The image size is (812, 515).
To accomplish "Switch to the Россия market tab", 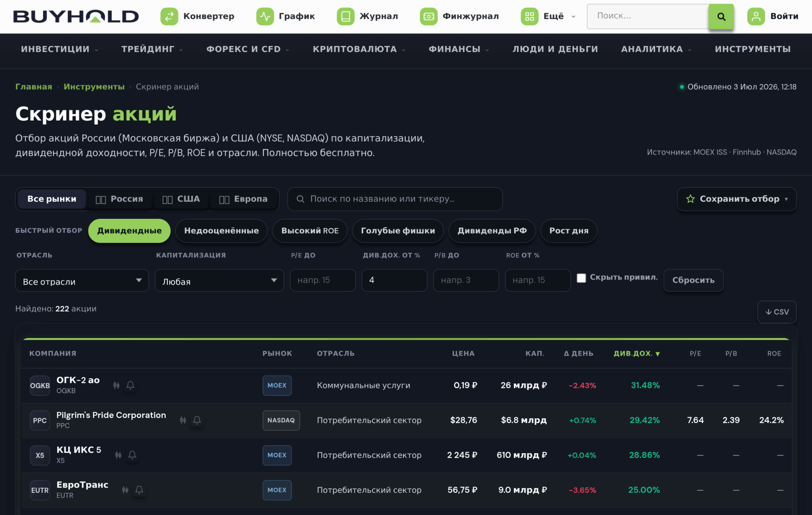I will click(x=119, y=199).
